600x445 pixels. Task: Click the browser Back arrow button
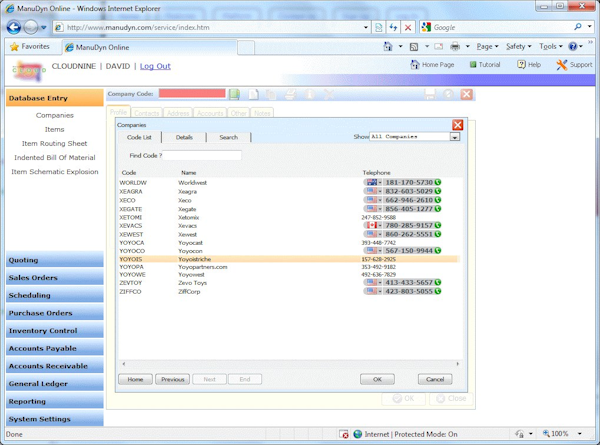[14, 27]
